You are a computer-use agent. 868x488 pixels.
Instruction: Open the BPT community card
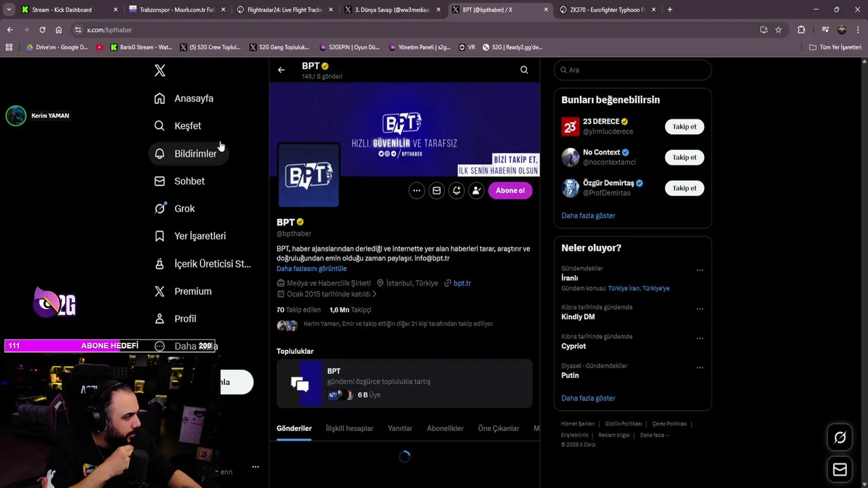(404, 384)
